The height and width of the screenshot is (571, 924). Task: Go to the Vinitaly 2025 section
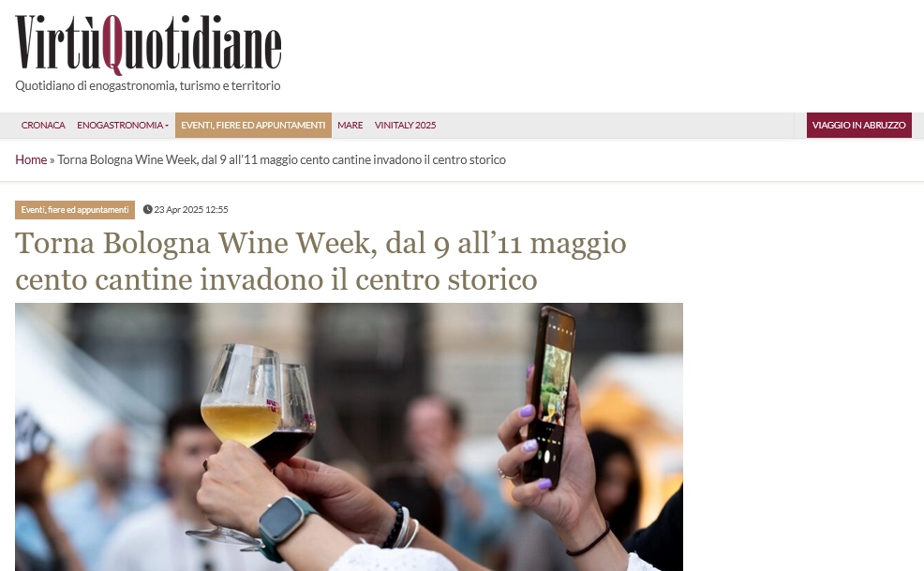[406, 125]
